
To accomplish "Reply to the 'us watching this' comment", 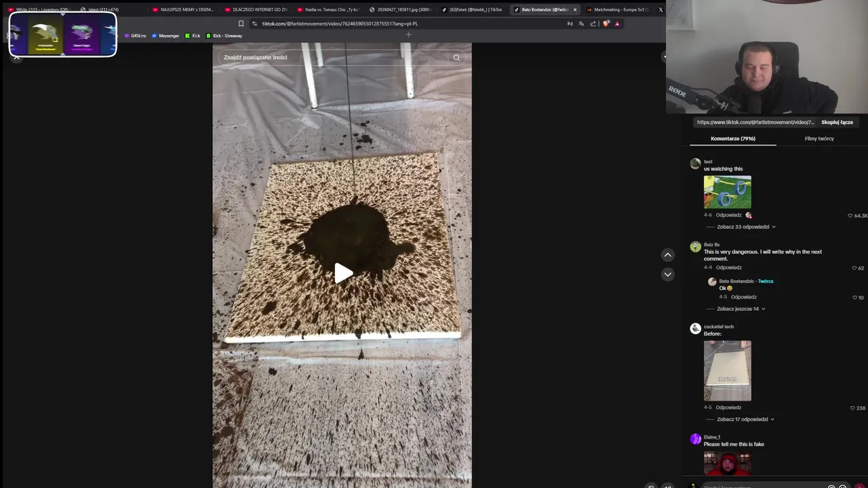I will 728,215.
